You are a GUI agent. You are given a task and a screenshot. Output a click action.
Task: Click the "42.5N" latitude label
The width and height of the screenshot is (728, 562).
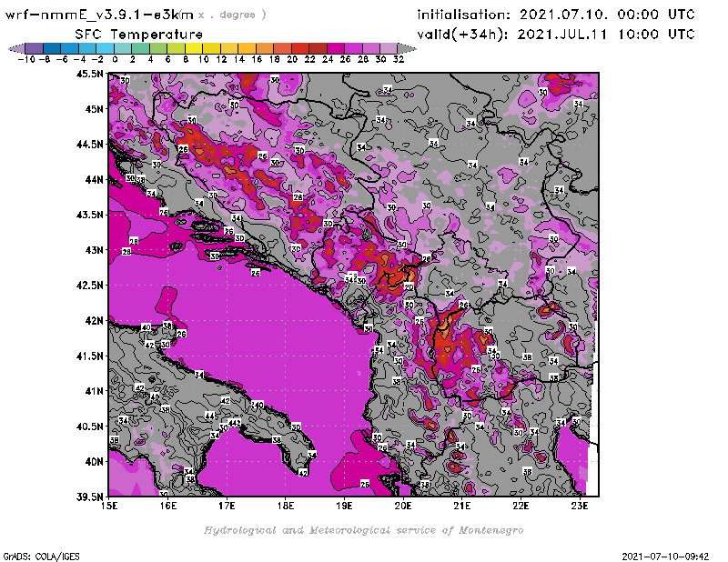(89, 286)
